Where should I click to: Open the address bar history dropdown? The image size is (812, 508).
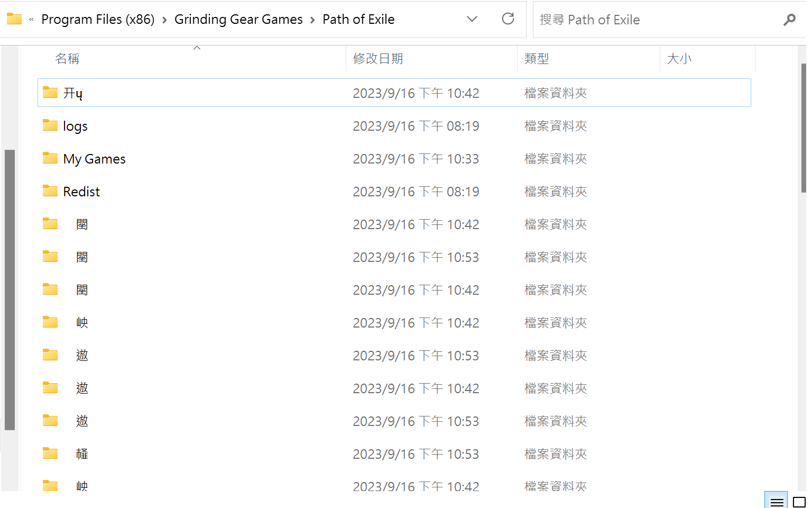(x=472, y=19)
